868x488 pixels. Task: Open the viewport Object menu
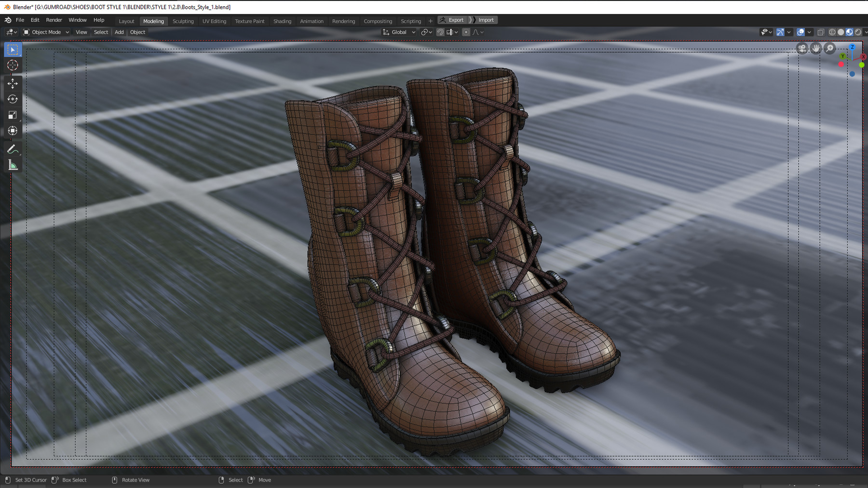click(x=137, y=32)
